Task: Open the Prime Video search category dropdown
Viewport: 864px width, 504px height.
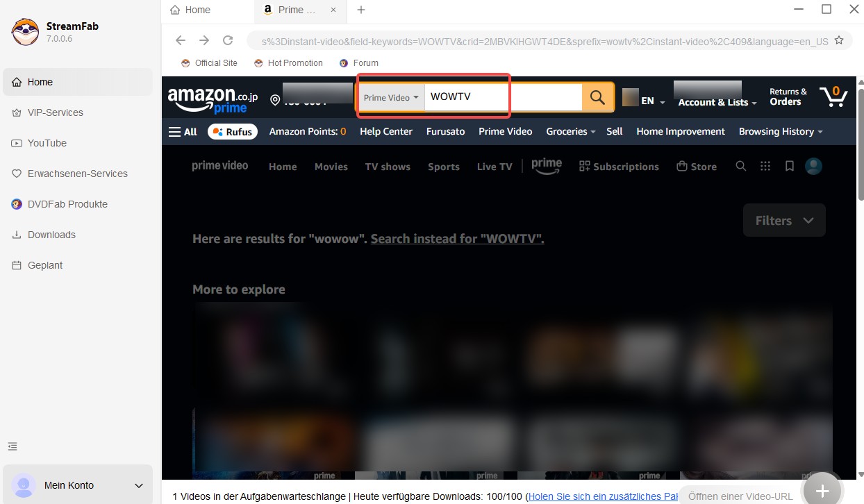Action: [x=391, y=97]
